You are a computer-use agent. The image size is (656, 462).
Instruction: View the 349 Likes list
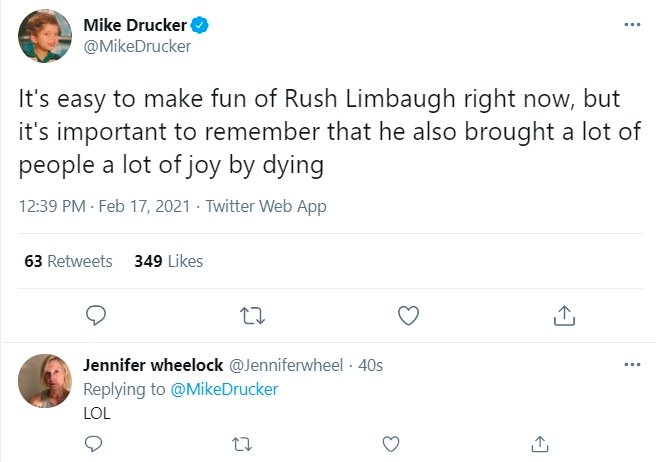[168, 261]
